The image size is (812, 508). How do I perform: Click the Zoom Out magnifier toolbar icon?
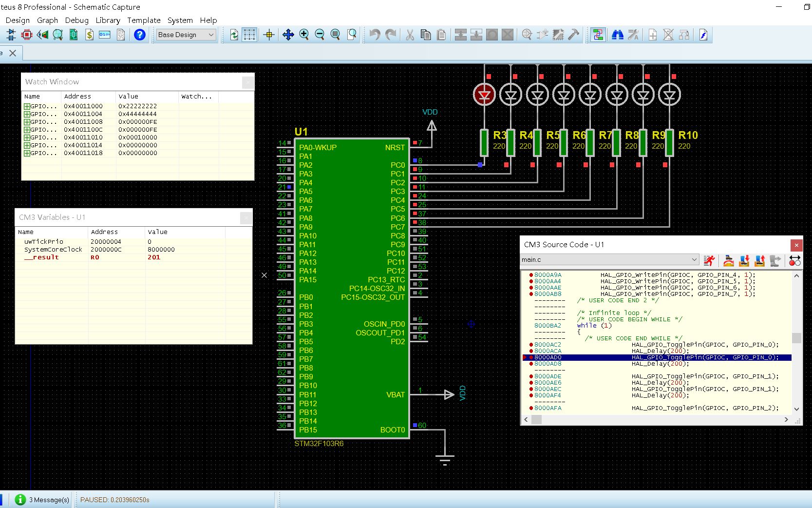[x=320, y=35]
